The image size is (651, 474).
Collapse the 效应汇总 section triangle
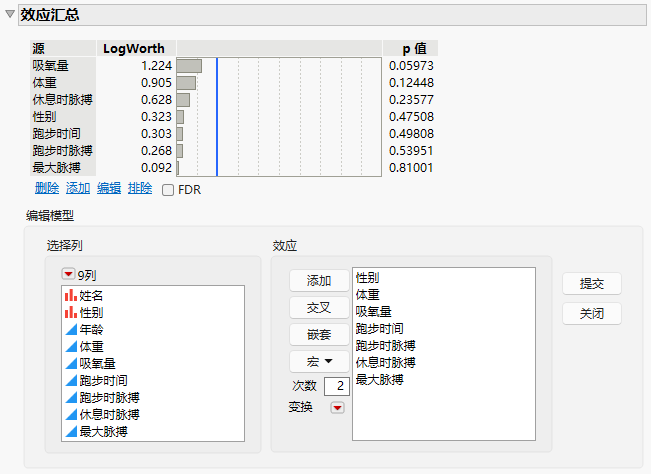point(10,14)
